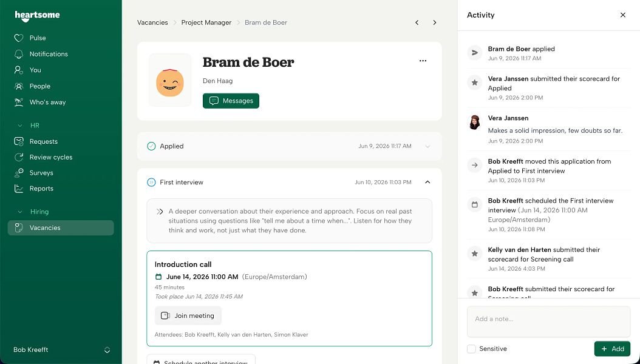Click the You person icon

click(x=19, y=70)
